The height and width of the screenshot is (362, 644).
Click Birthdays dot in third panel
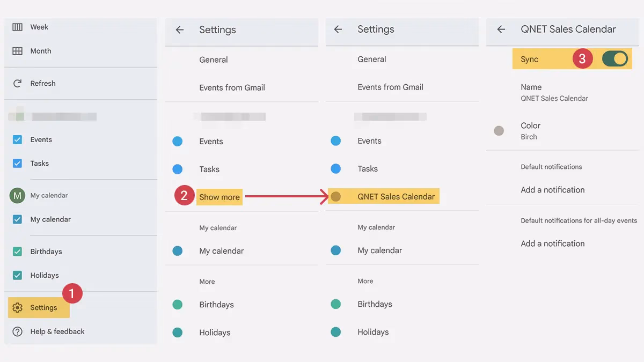tap(336, 304)
